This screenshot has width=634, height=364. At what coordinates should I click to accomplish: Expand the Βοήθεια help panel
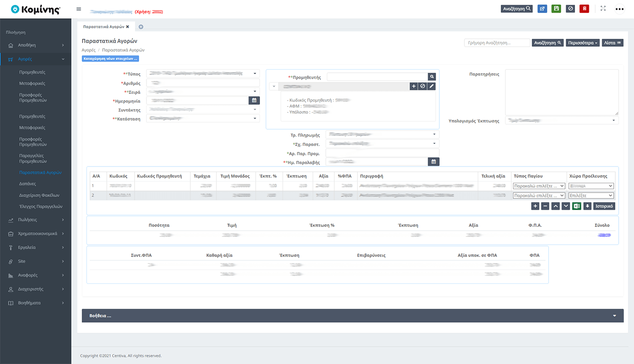[x=352, y=315]
